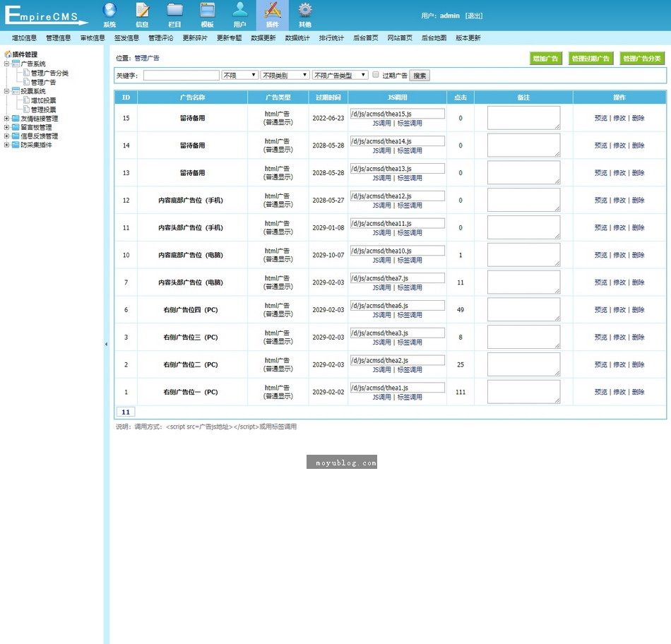Viewport: 671px width, 644px height.
Task: Click the home icon beside 插件管理
Action: click(8, 54)
